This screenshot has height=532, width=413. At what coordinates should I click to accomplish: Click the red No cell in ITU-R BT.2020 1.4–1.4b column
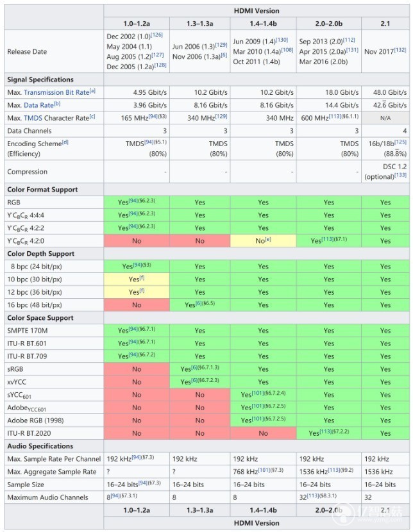click(x=263, y=433)
